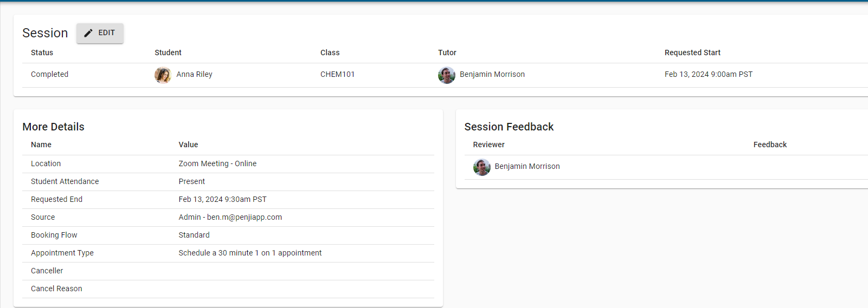Click the tutor's avatar in the Session table

tap(446, 75)
